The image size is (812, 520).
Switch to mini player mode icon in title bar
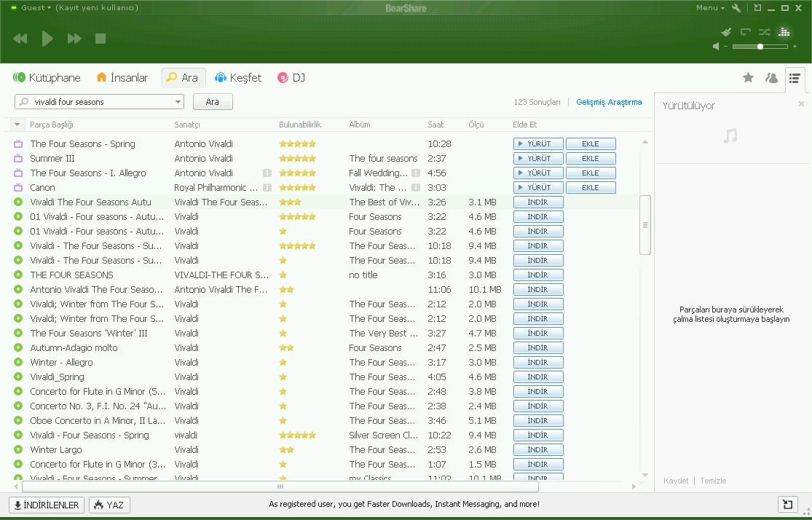coord(757,8)
